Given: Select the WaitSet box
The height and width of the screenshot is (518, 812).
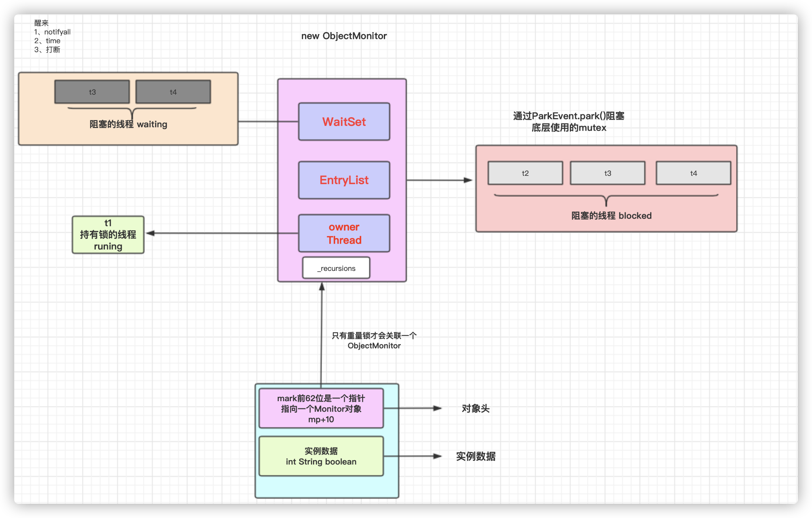Looking at the screenshot, I should (344, 122).
